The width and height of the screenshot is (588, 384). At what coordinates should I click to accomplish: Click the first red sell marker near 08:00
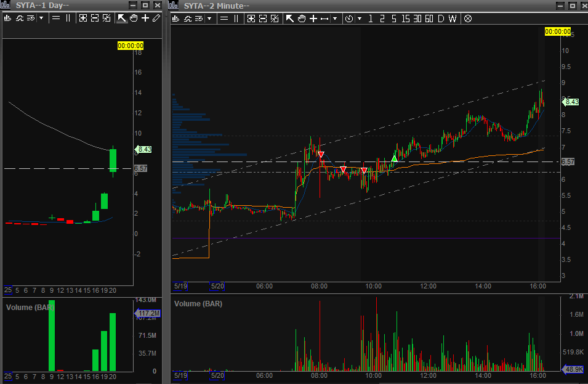click(x=321, y=154)
